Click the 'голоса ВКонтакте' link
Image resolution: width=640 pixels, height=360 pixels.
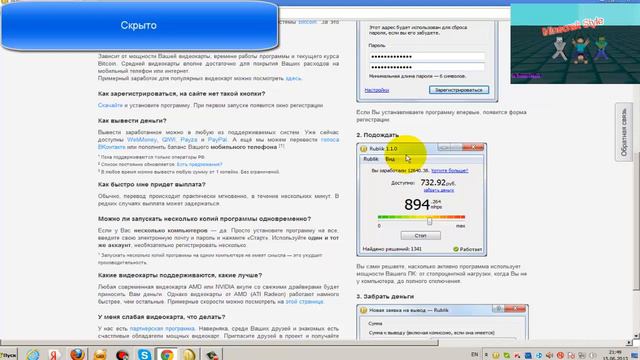(330, 140)
